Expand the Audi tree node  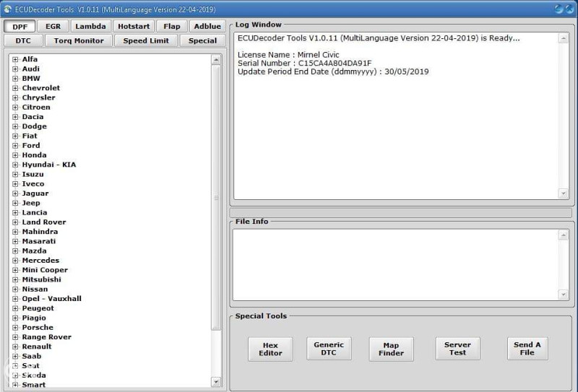tap(15, 69)
